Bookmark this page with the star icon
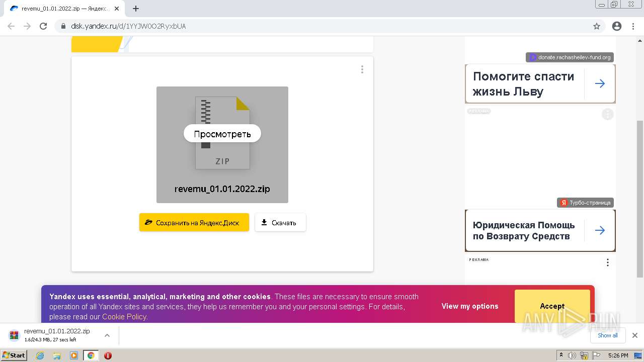 [597, 26]
